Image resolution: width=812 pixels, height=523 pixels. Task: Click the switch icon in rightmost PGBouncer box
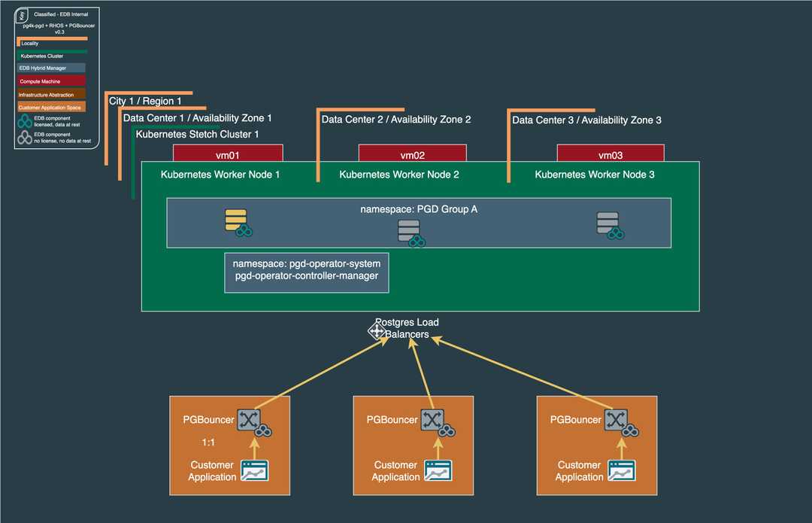[617, 420]
